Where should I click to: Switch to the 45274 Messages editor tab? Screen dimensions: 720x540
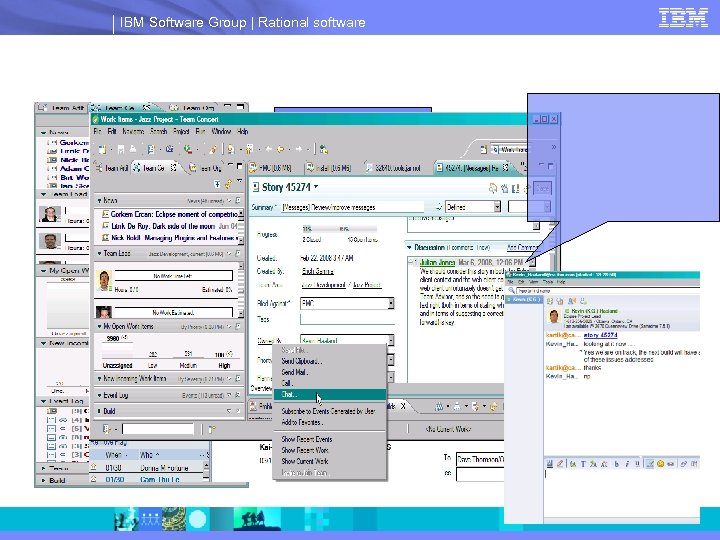471,168
